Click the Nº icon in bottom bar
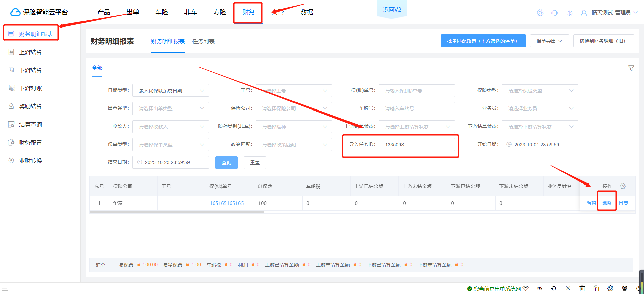The height and width of the screenshot is (294, 644). coord(540,288)
